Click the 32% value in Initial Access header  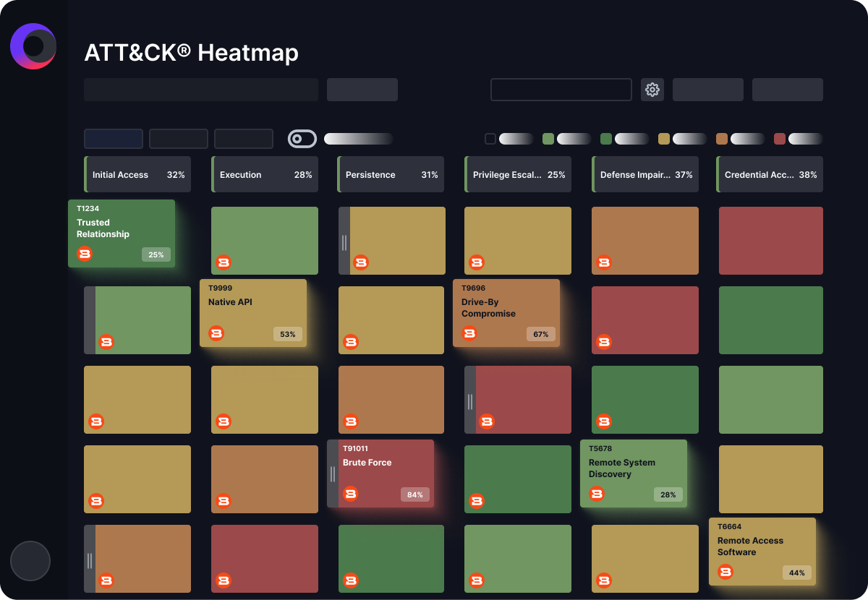pos(176,175)
